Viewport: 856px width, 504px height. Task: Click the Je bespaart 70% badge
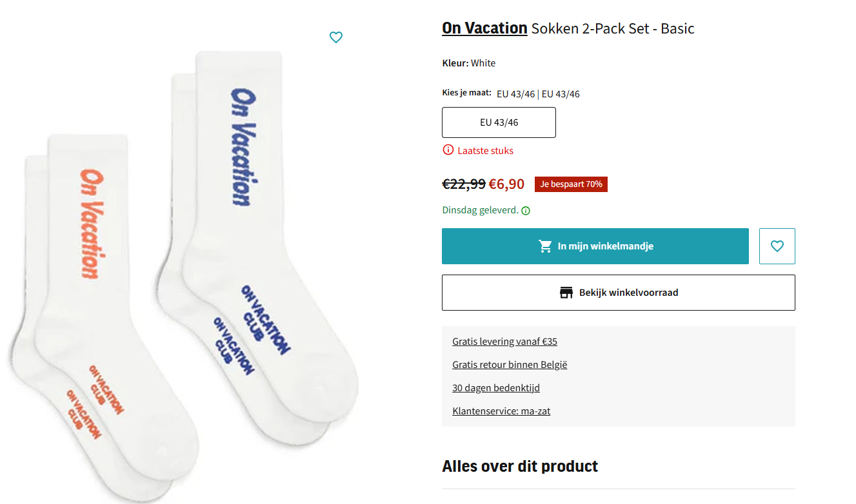570,184
